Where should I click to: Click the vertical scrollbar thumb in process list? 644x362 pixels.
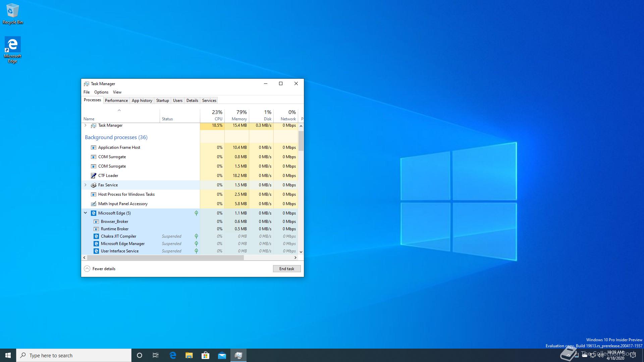pos(301,141)
